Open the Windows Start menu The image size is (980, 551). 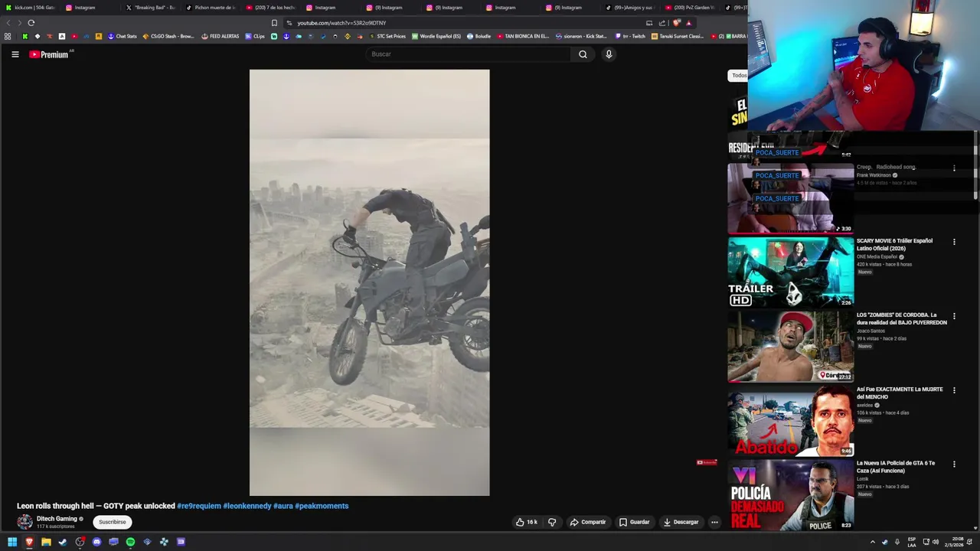coord(12,542)
